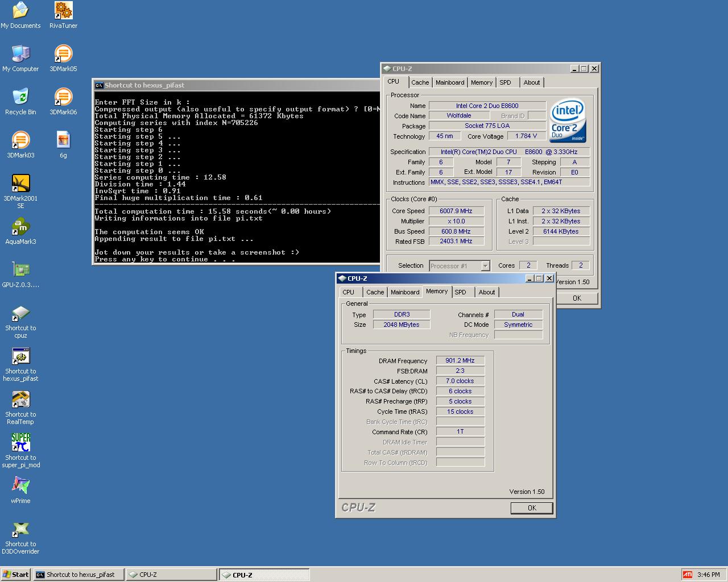Screen dimensions: 728x582
Task: Switch to the Cache tab in the front CPU-Z window
Action: click(375, 292)
